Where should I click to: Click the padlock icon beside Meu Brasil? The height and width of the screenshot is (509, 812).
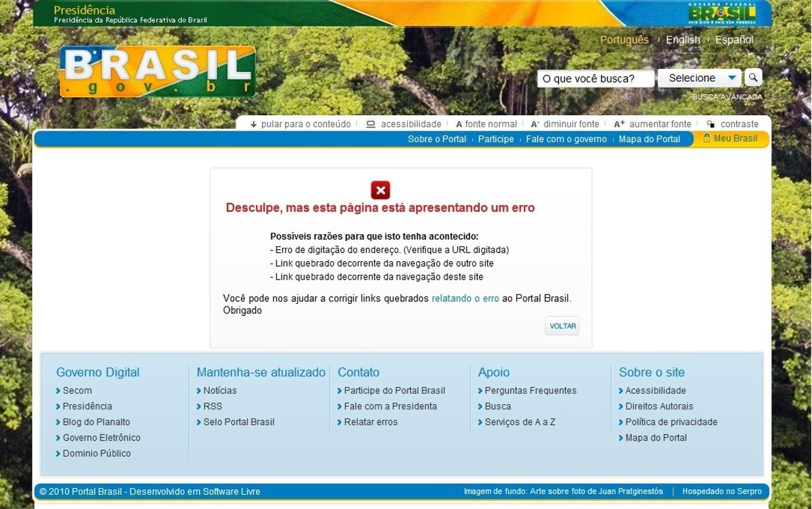coord(706,138)
